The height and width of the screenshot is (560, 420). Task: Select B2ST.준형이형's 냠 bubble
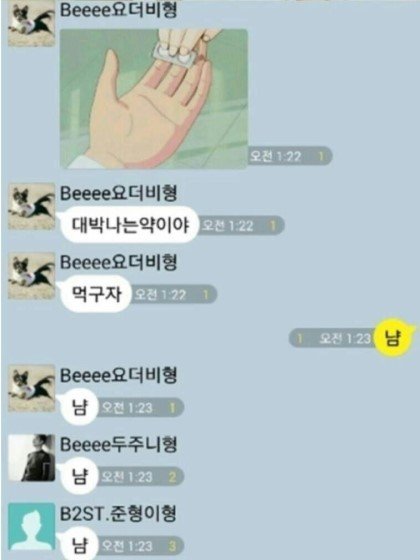pos(80,545)
